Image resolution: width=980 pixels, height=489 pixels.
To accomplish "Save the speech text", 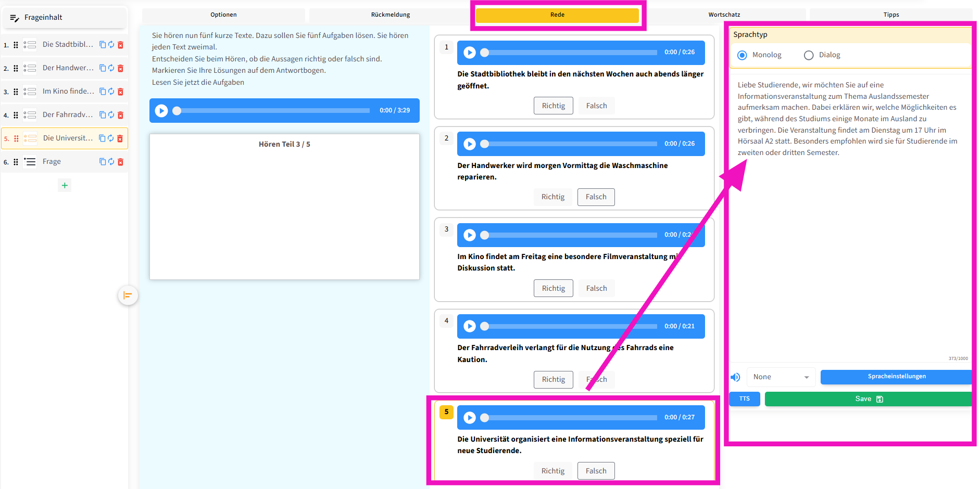I will [x=868, y=399].
